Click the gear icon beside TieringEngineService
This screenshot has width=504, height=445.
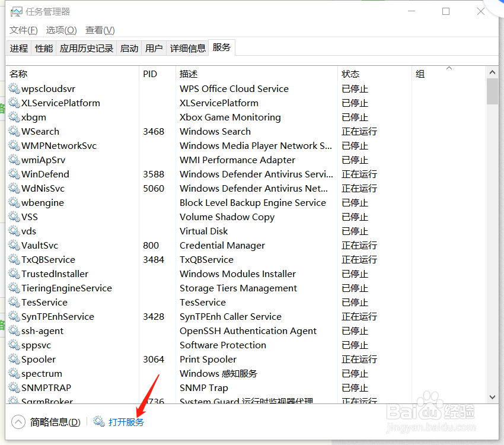[x=14, y=288]
